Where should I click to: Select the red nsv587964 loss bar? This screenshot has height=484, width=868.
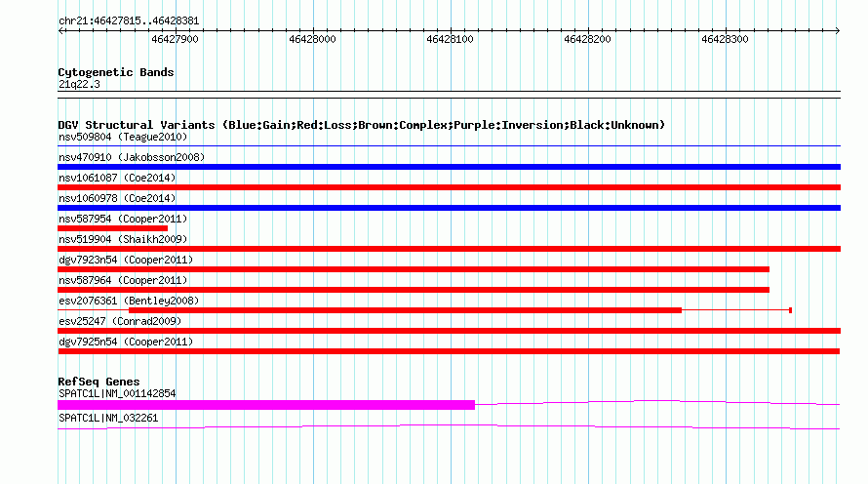pos(414,290)
